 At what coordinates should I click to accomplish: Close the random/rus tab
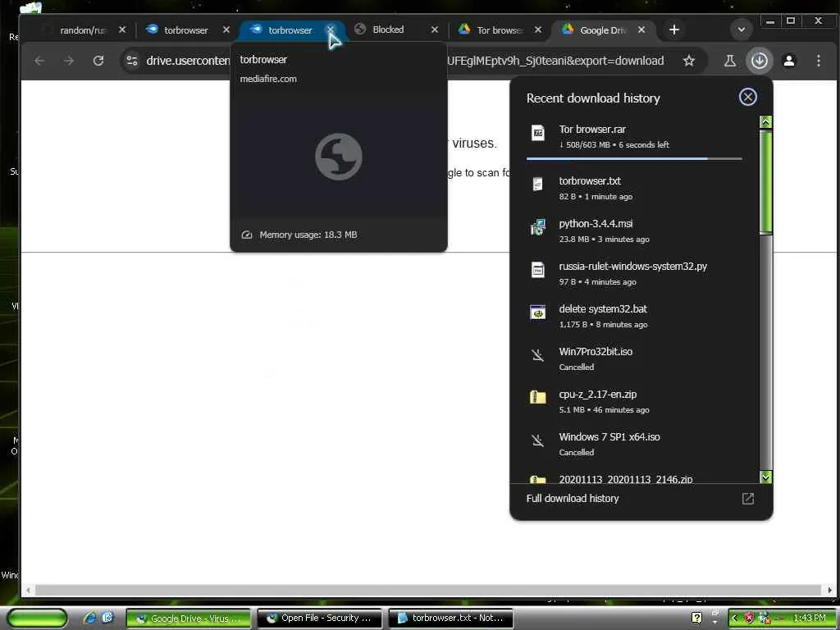coord(122,30)
